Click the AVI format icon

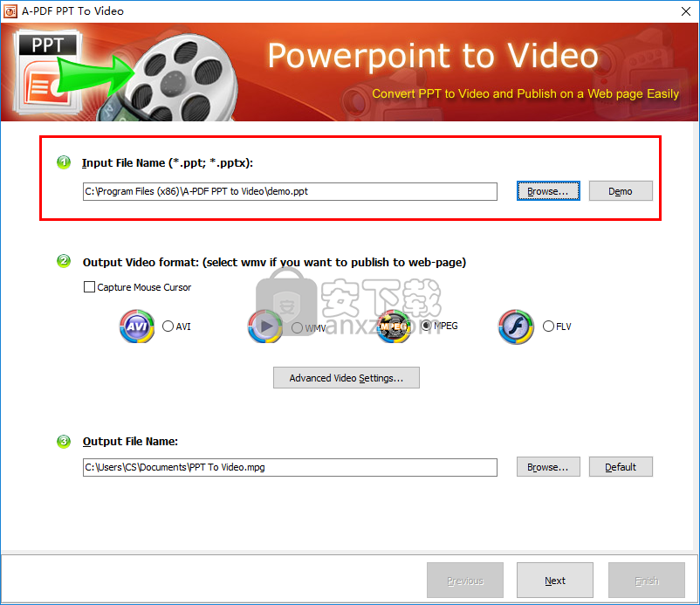[137, 327]
